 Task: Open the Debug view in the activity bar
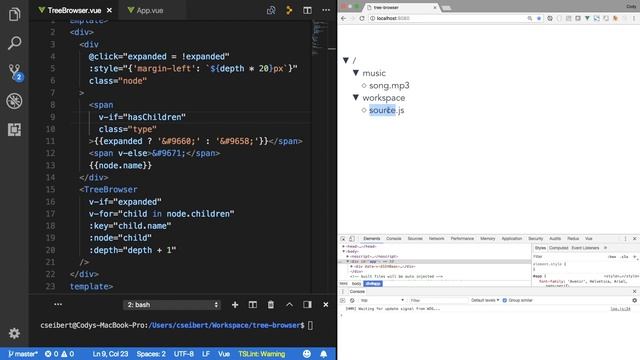(x=14, y=101)
